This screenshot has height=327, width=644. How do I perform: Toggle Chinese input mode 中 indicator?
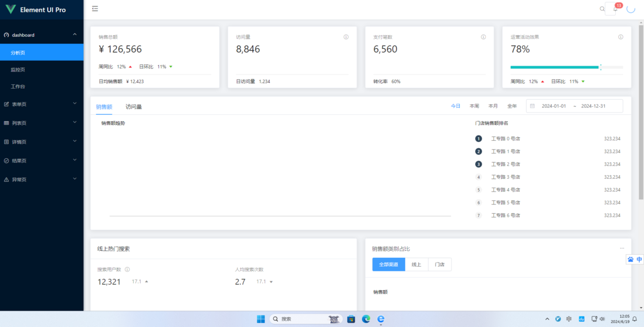[x=639, y=259]
